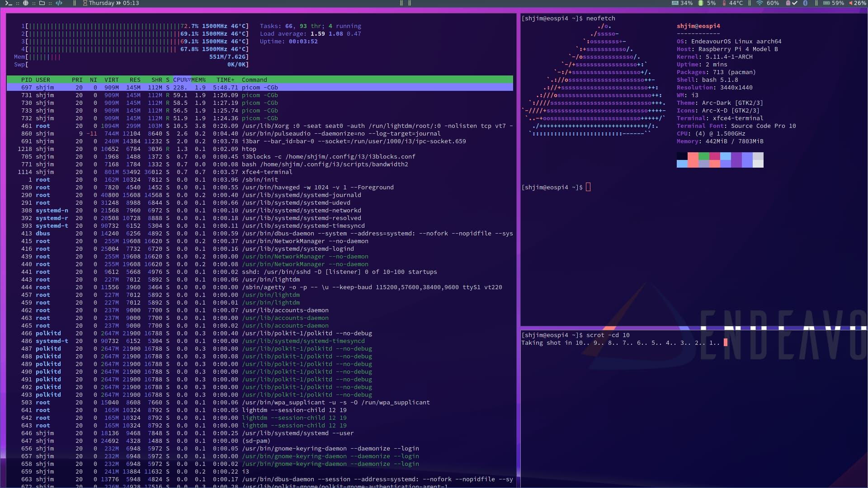Click the SHR column header in htop

click(x=157, y=80)
